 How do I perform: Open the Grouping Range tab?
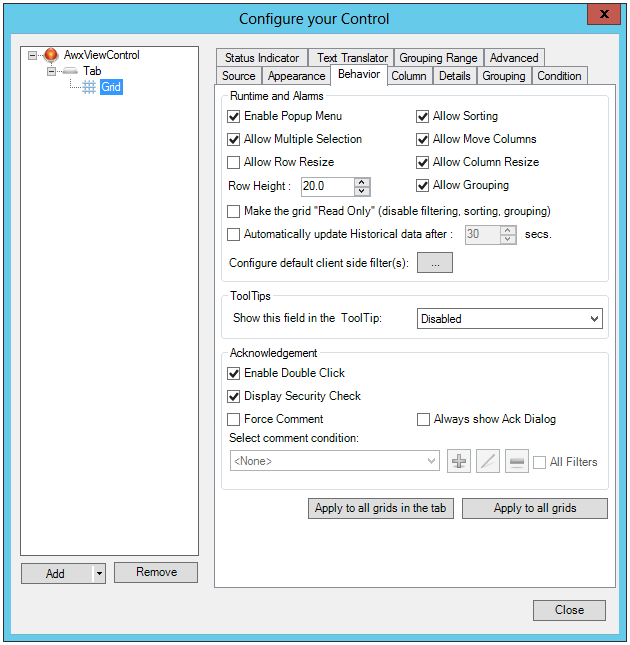(x=438, y=58)
